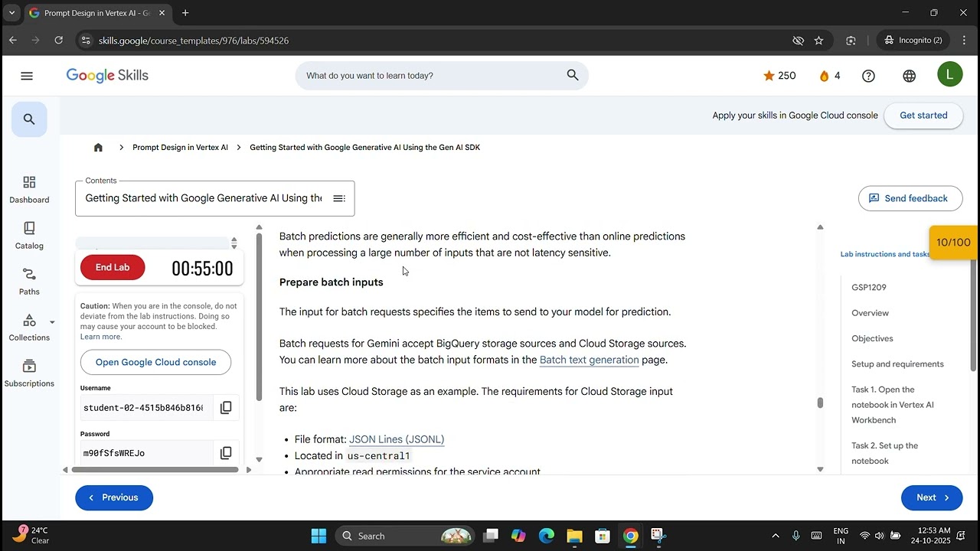The height and width of the screenshot is (551, 980).
Task: Go to the home breadcrumb icon
Action: [98, 148]
